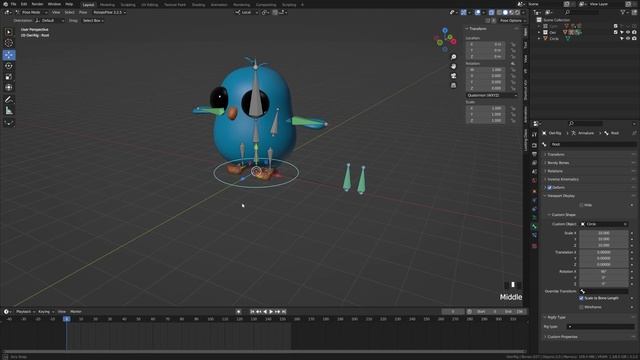Open the Custom Object Circle dropdown

click(x=604, y=224)
